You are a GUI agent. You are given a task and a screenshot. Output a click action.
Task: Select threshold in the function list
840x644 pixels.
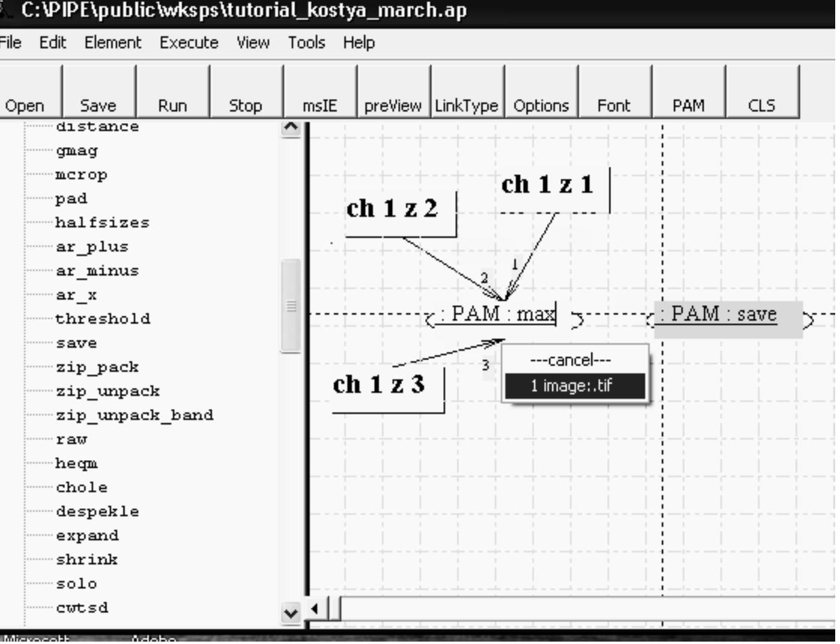tap(103, 318)
